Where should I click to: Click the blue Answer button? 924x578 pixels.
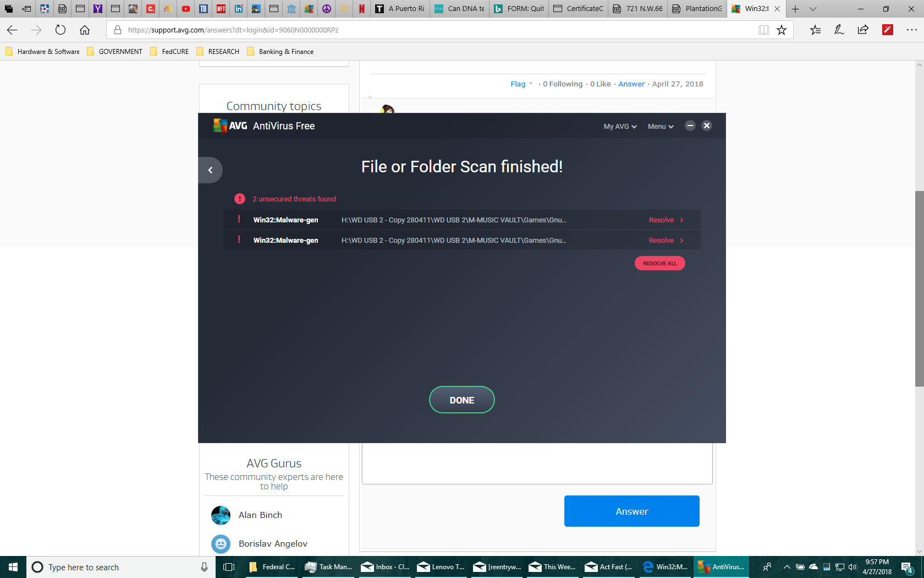tap(631, 511)
